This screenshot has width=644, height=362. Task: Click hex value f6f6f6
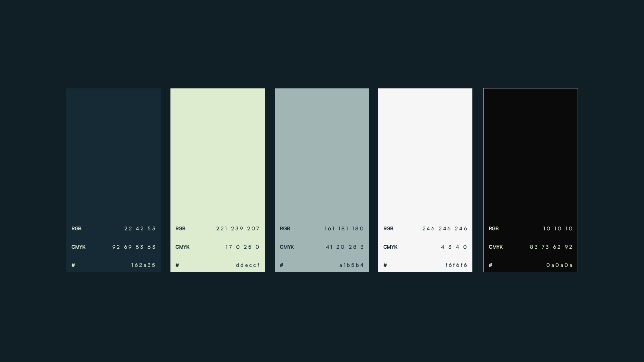tap(456, 265)
